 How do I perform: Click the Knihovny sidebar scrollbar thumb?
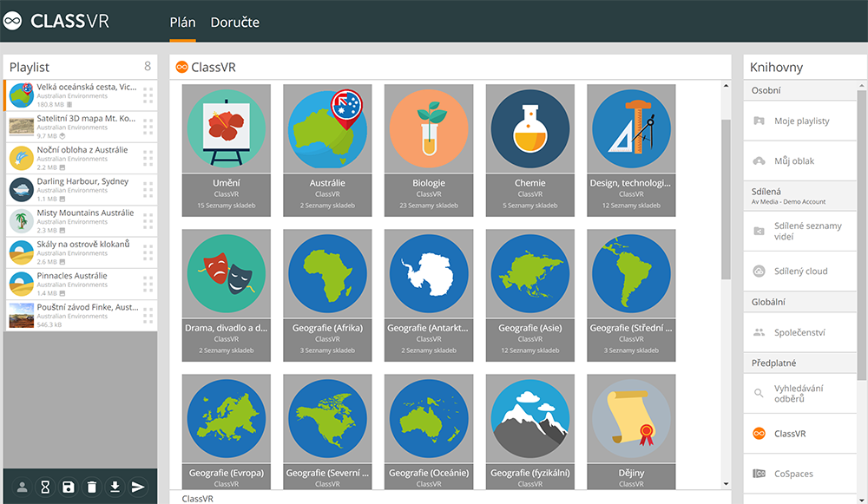coord(861,235)
